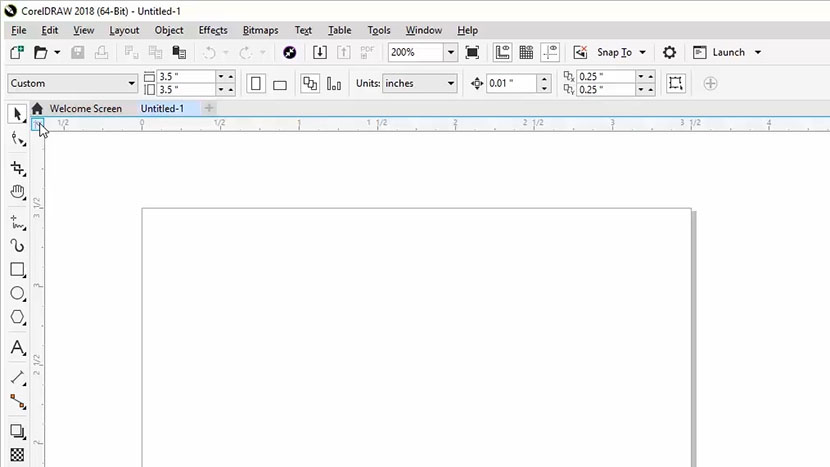Click the nudge distance 0.01 field
The image size is (830, 467).
510,84
